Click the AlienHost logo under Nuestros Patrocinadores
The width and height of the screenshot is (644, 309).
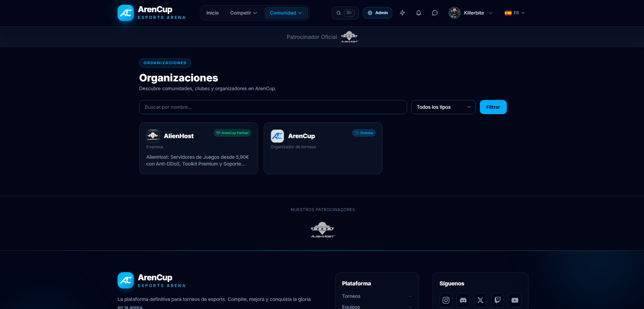(323, 230)
